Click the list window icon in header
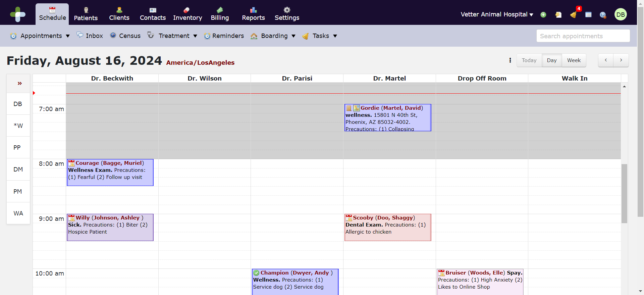 click(x=588, y=15)
